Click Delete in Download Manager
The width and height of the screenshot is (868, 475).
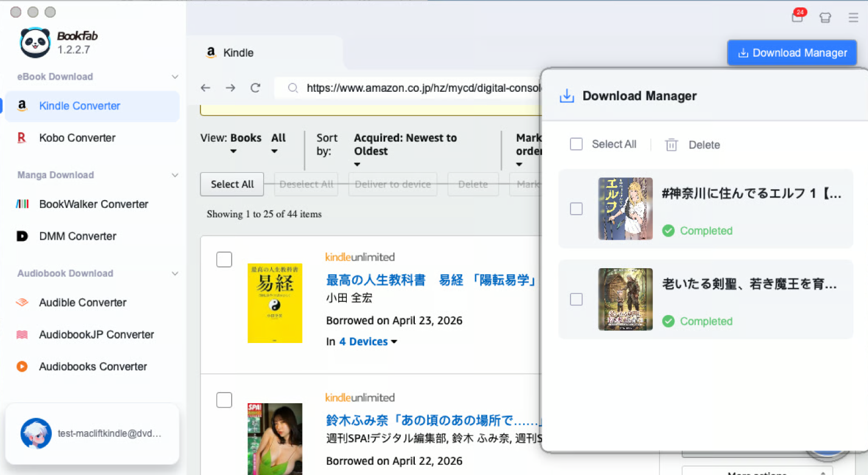(704, 145)
